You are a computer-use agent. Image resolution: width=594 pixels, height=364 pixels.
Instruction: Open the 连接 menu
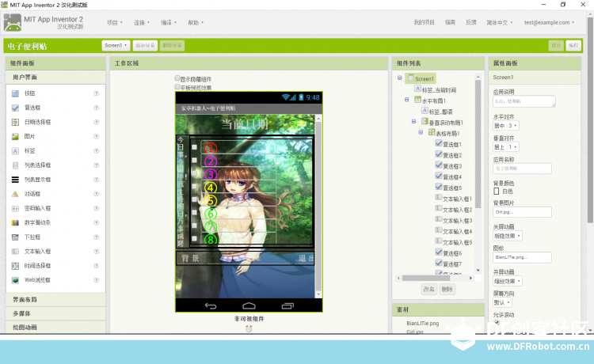coord(142,23)
